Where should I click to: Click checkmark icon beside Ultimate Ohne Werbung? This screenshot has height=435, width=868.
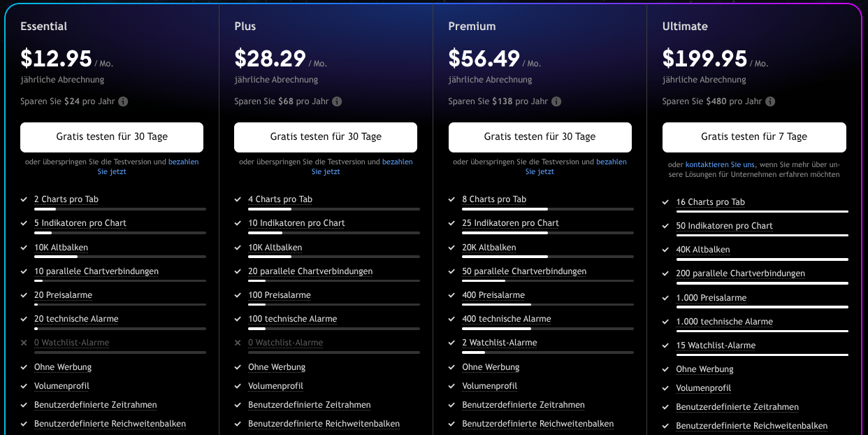[666, 369]
